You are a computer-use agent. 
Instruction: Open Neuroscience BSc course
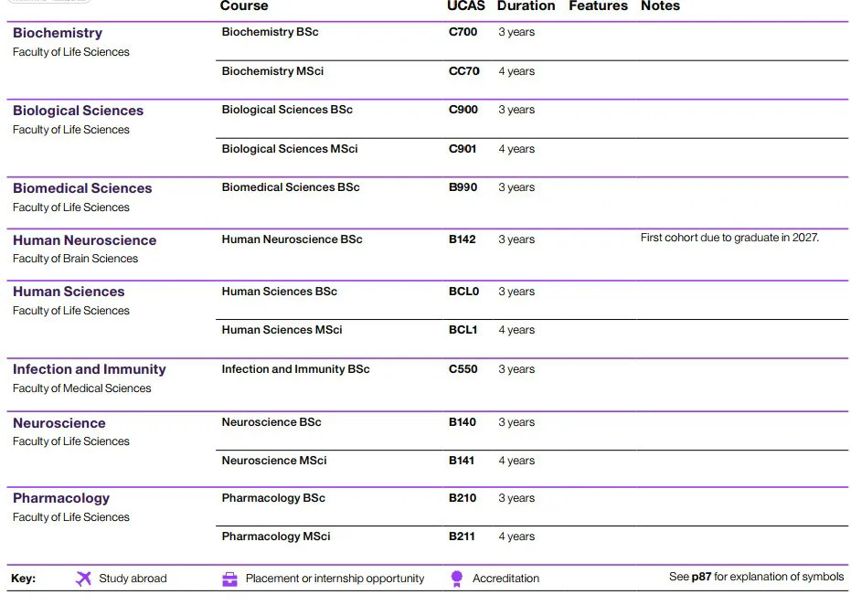(x=271, y=422)
